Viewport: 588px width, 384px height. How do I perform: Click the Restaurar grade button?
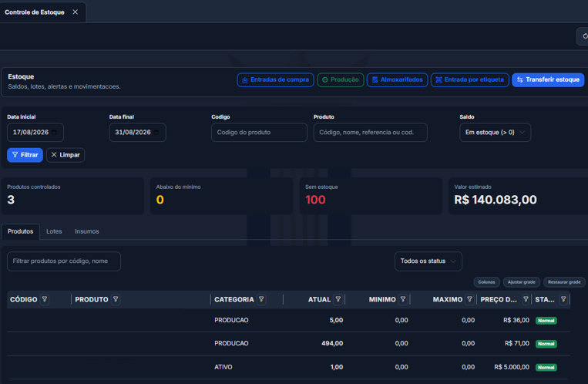coord(564,282)
